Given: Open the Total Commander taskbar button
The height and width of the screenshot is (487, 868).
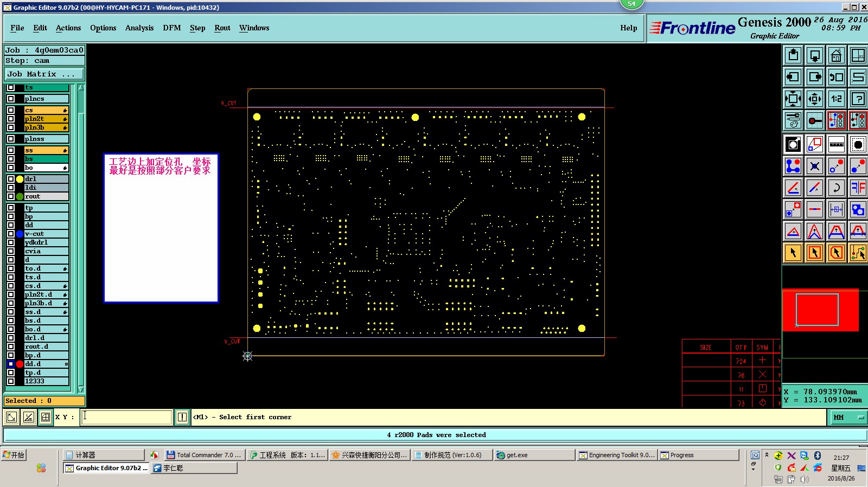Looking at the screenshot, I should (x=205, y=455).
